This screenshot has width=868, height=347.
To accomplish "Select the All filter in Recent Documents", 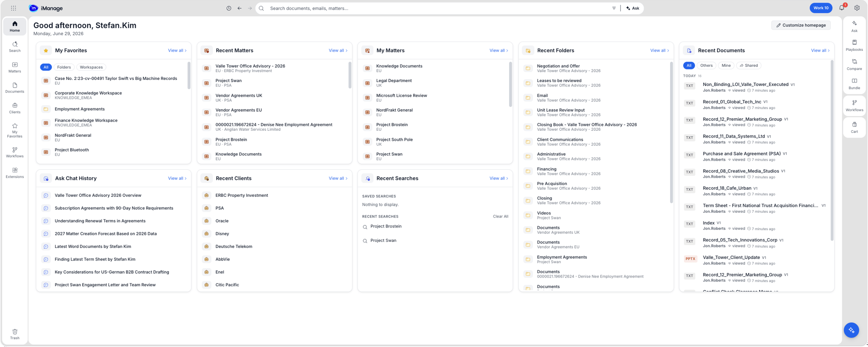I will 689,66.
